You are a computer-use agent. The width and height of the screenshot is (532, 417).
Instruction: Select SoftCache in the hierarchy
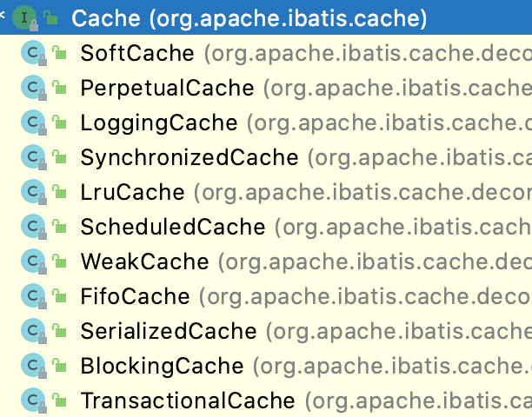point(137,53)
